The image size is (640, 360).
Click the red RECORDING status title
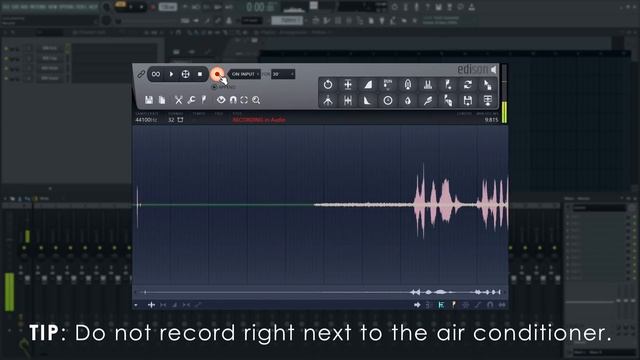click(x=259, y=120)
